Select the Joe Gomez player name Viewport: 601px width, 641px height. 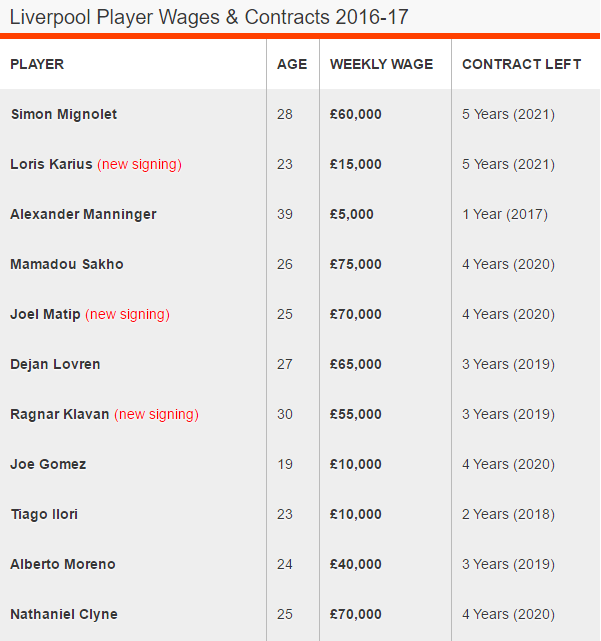coord(48,464)
